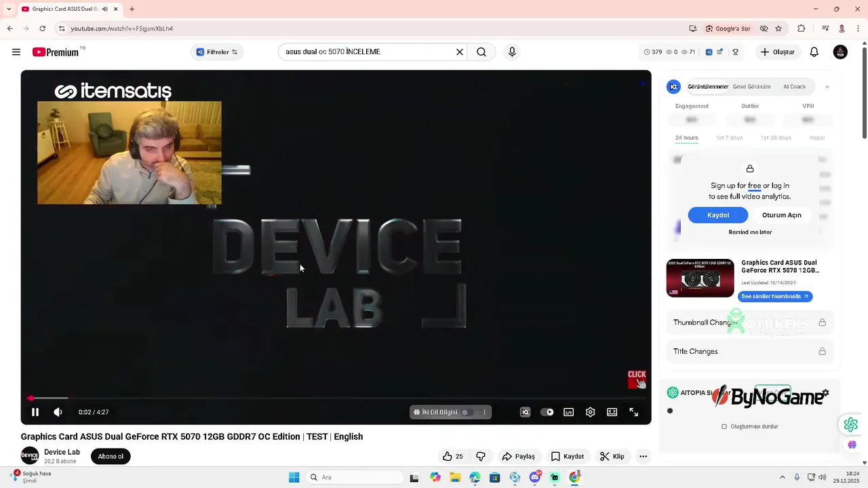This screenshot has height=488, width=868.
Task: Start voice search with the microphone
Action: point(512,52)
